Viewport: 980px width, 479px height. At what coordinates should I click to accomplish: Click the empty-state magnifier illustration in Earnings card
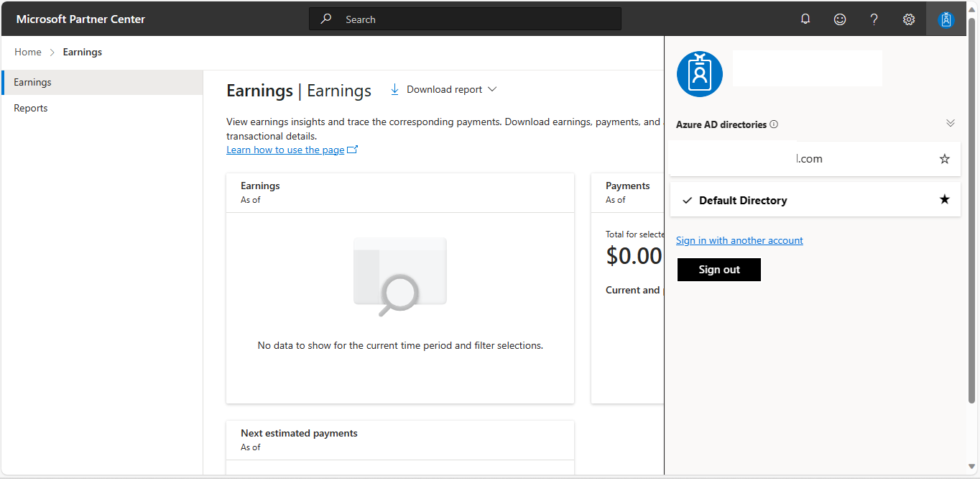tap(400, 277)
